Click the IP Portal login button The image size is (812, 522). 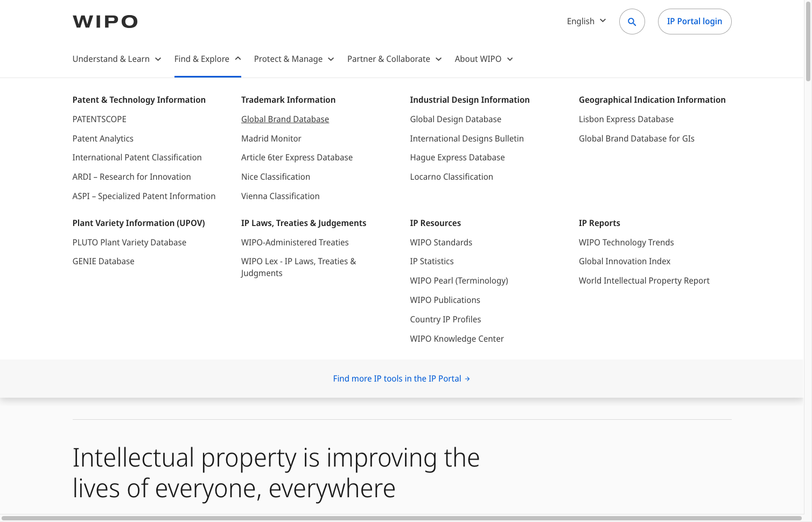click(695, 22)
